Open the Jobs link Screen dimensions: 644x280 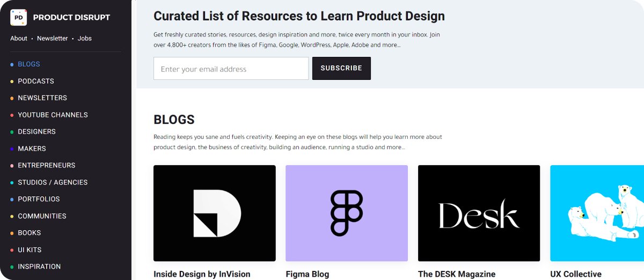(85, 39)
